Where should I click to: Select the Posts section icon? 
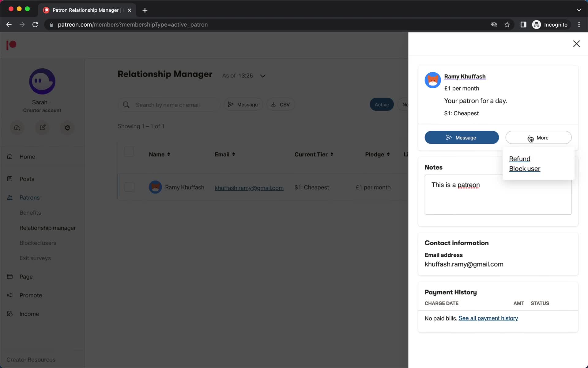point(10,178)
